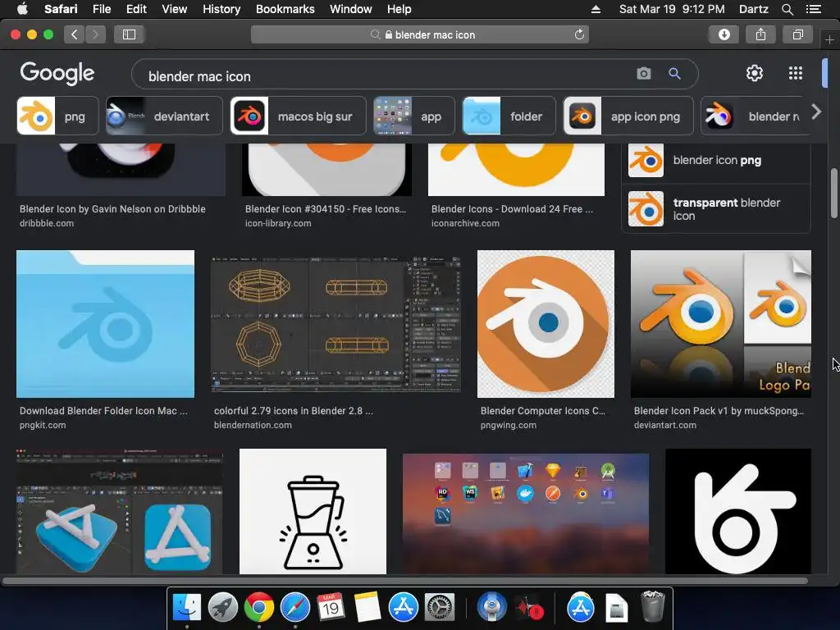
Task: Open the Window menu
Action: tap(350, 9)
